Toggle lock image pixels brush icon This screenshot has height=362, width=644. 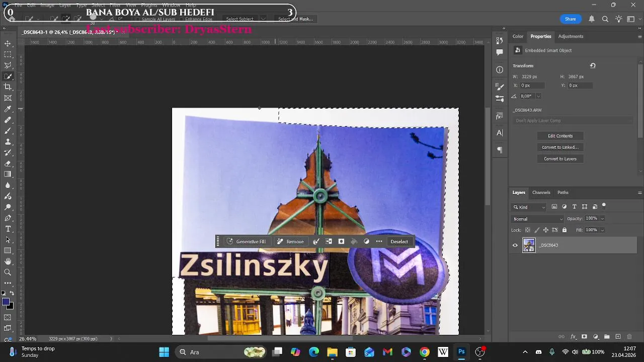click(x=537, y=230)
